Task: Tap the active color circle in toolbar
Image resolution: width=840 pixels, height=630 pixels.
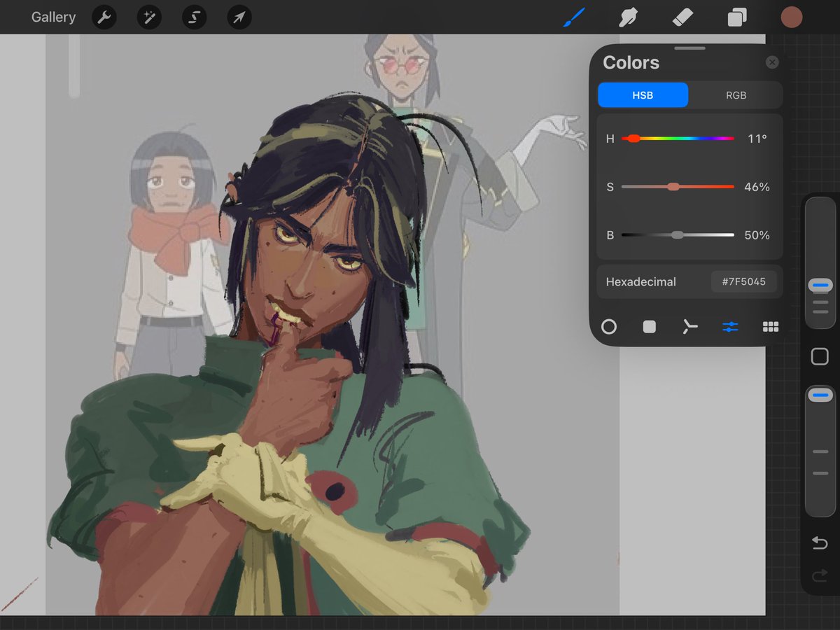Action: 792,17
